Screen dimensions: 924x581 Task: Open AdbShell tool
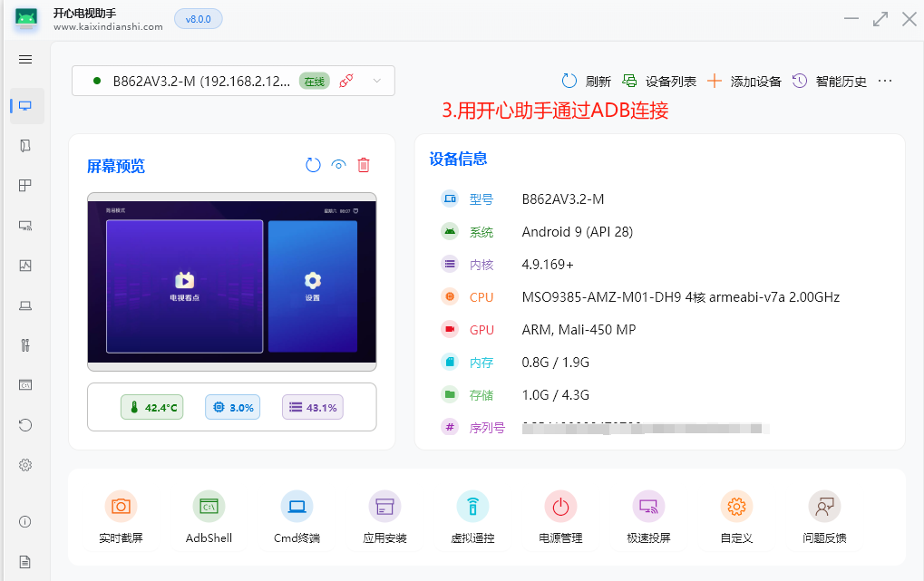coord(209,518)
